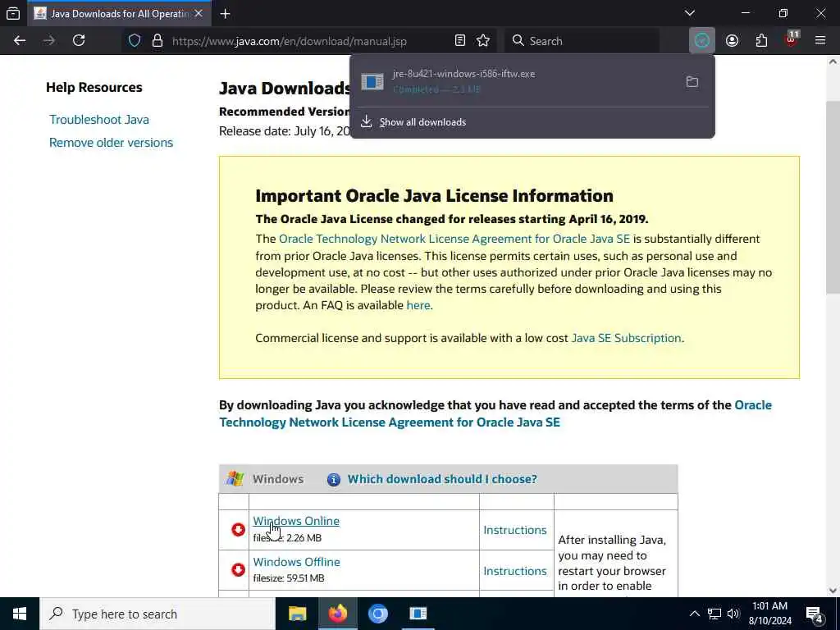Screen dimensions: 840x630
Task: Click the taskbar search box
Action: tap(157, 614)
